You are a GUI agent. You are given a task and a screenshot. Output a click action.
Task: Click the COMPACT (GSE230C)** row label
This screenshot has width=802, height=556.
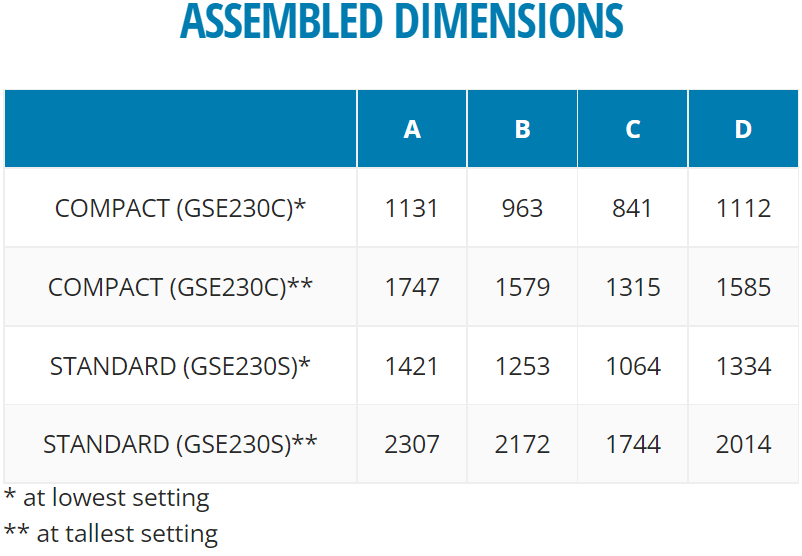click(180, 287)
